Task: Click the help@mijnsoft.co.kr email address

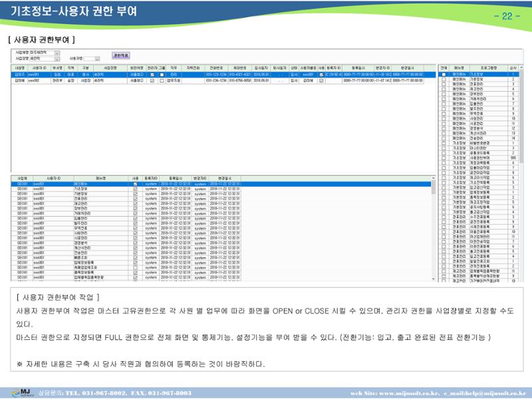Action: [x=495, y=393]
